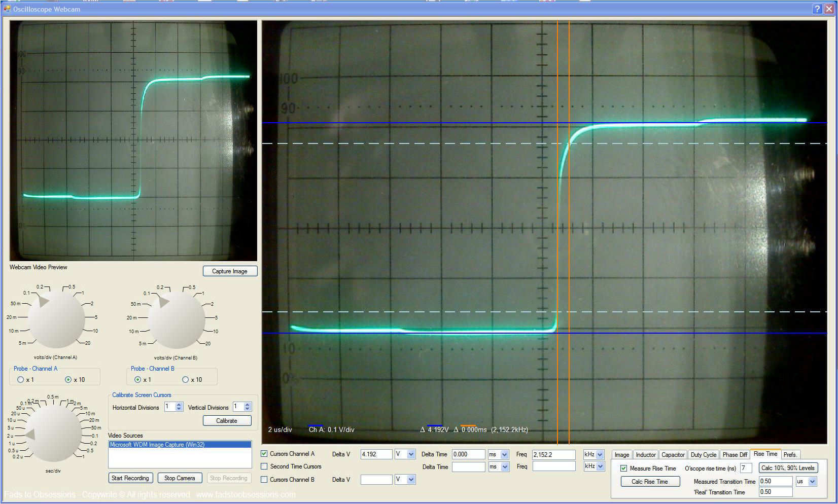Click the sec/div timebase knob
The image size is (838, 504).
point(53,434)
